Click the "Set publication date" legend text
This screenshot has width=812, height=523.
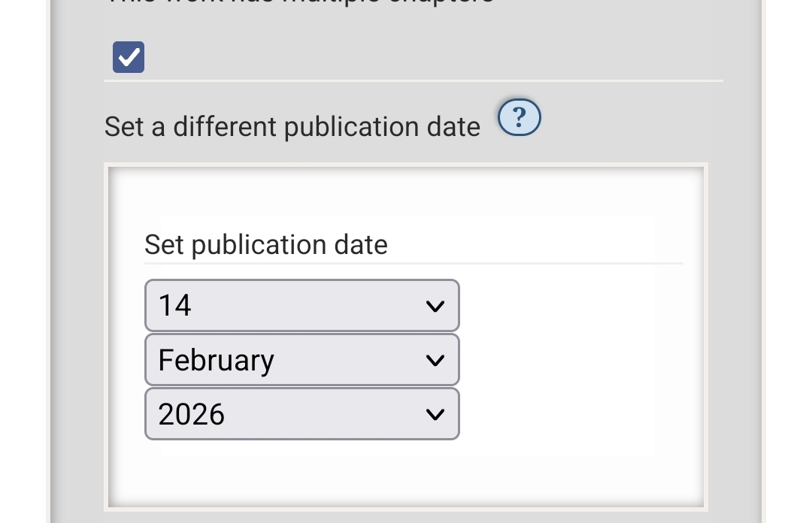coord(265,245)
